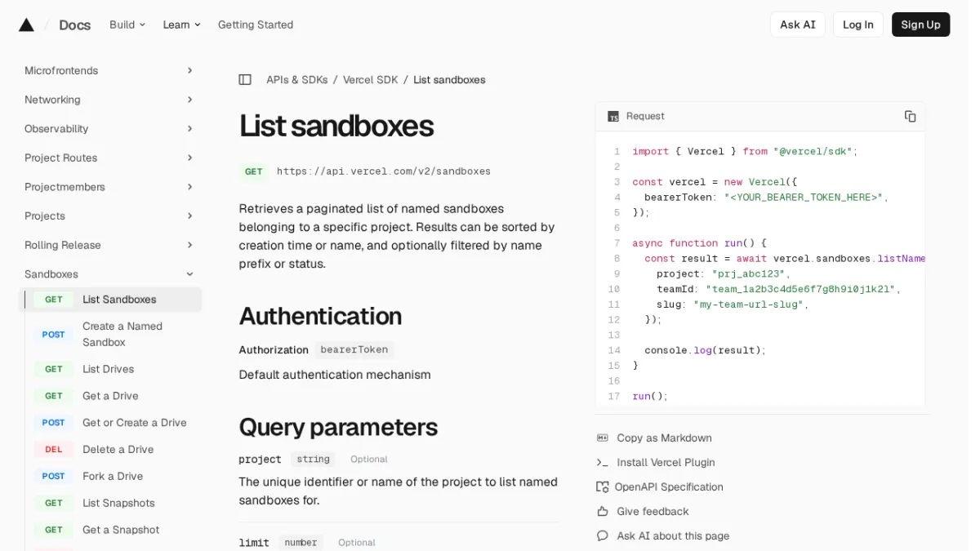The image size is (980, 551).
Task: Toggle the sidebar panel icon
Action: (245, 80)
